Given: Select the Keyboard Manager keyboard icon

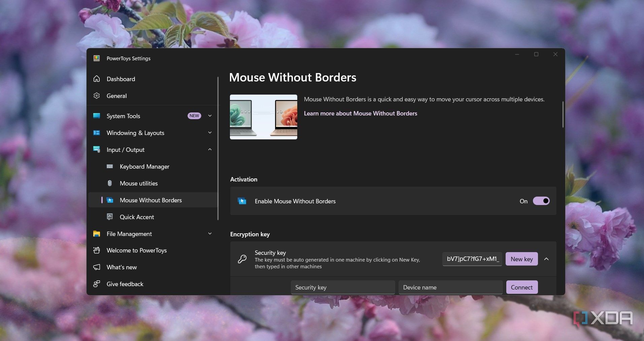Looking at the screenshot, I should point(110,166).
